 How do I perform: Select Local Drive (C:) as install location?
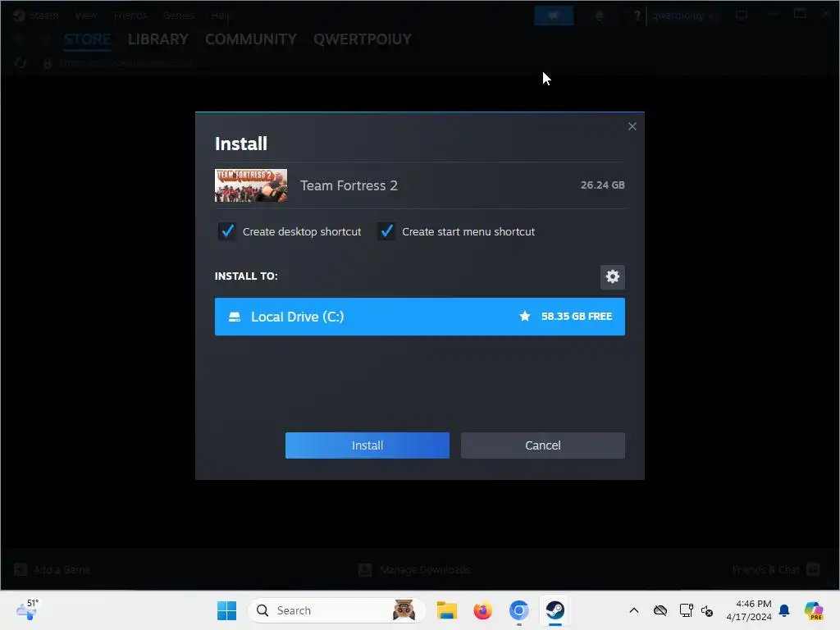point(419,317)
